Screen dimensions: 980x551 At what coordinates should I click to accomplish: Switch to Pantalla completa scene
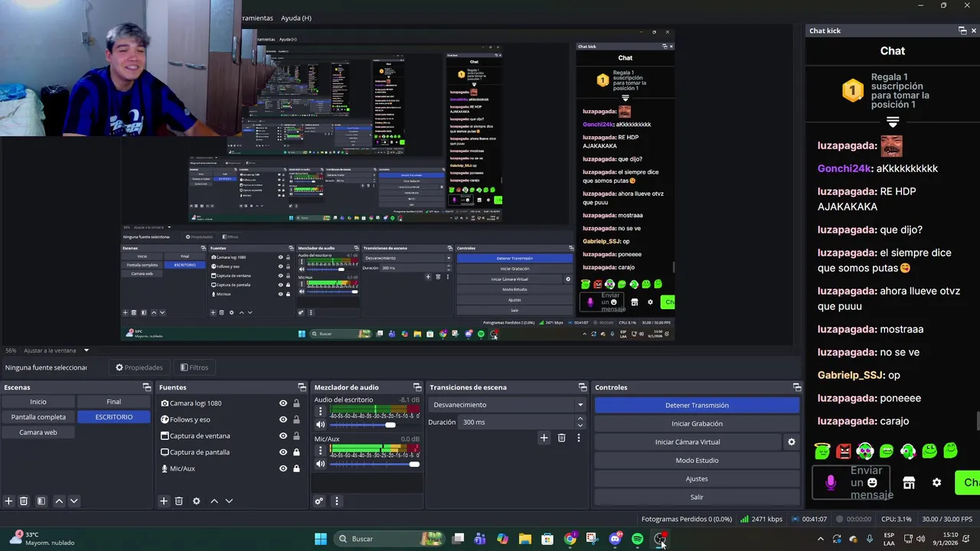(x=38, y=417)
